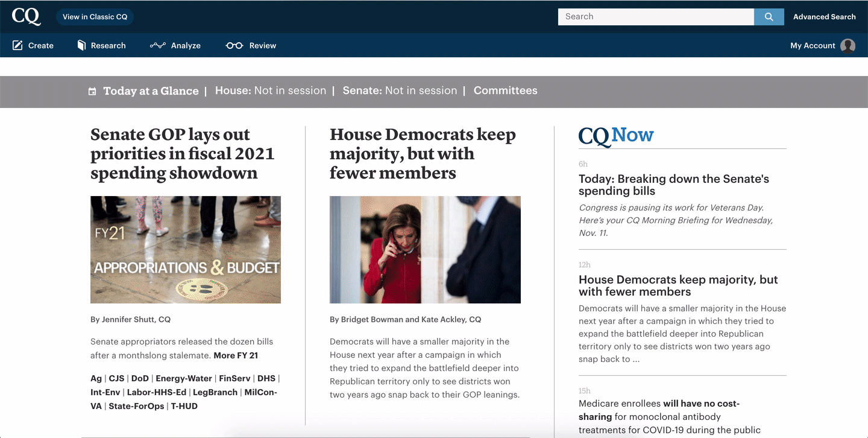Click the magnifier search button
Viewport: 868px width, 438px height.
click(x=769, y=17)
